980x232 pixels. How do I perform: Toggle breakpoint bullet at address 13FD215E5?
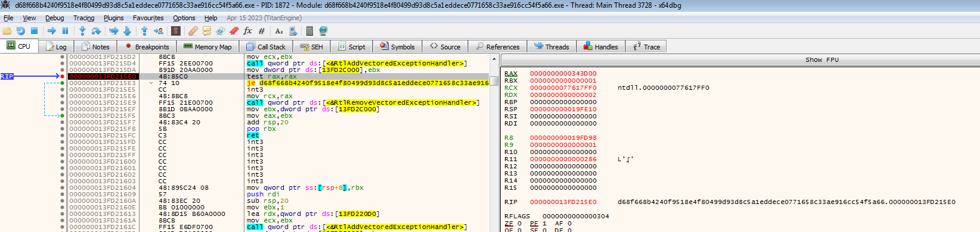point(63,90)
